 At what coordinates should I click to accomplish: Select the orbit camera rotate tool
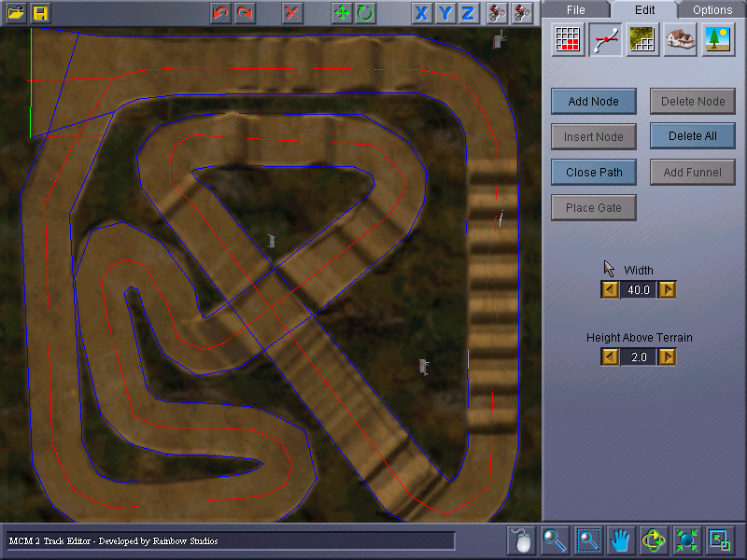point(653,540)
